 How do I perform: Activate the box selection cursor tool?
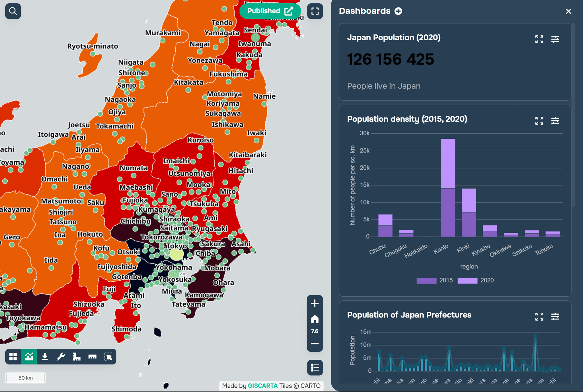[108, 357]
